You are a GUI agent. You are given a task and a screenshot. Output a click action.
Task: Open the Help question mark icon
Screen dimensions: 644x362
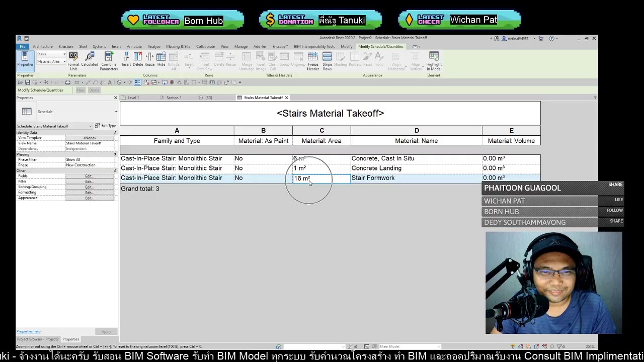coord(551,38)
